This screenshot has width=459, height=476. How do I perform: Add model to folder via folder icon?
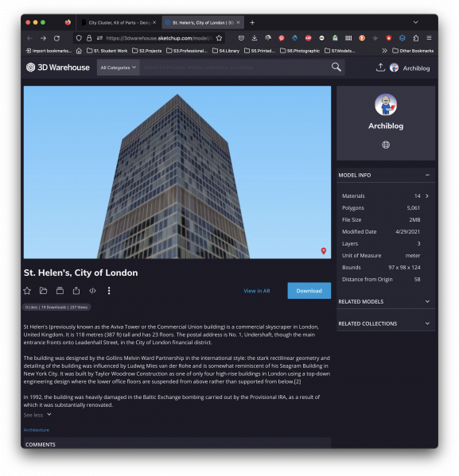tap(44, 291)
